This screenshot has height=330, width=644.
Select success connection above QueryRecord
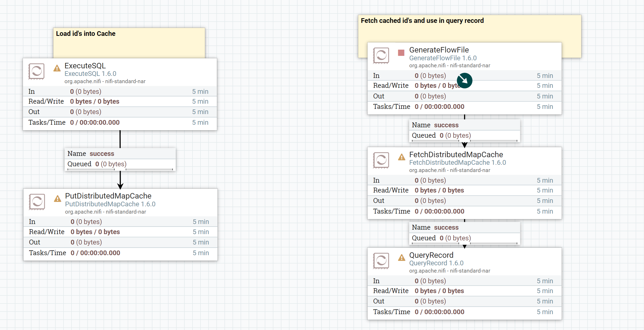point(465,233)
